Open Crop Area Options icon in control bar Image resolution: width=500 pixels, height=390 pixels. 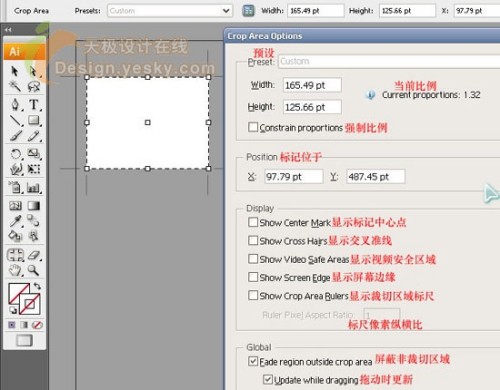(x=248, y=11)
